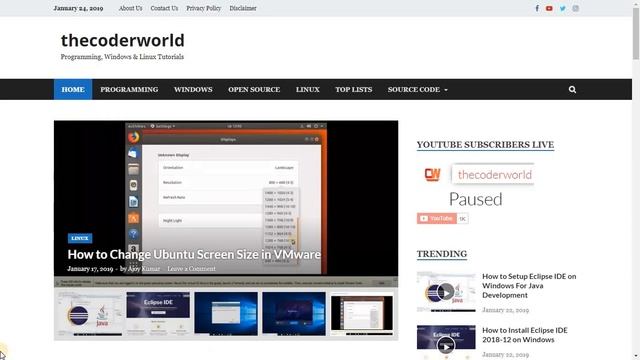Click the Trending heading
Viewport: 640px width, 360px height.
tap(442, 254)
